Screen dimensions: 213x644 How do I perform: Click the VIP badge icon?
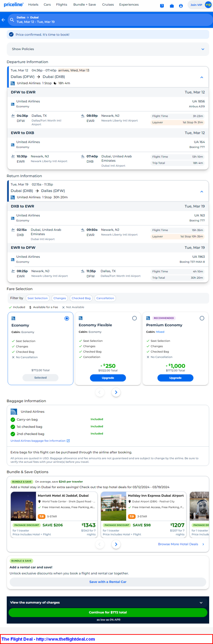point(208,5)
